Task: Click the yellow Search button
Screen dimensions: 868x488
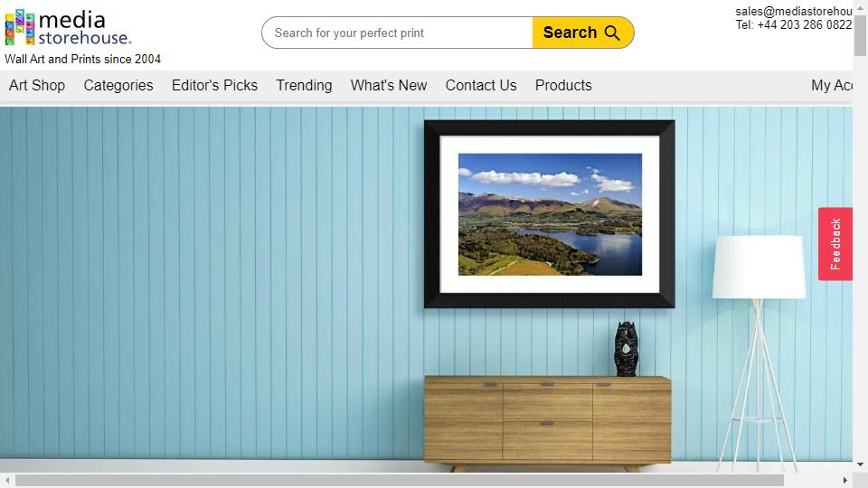Action: (583, 33)
